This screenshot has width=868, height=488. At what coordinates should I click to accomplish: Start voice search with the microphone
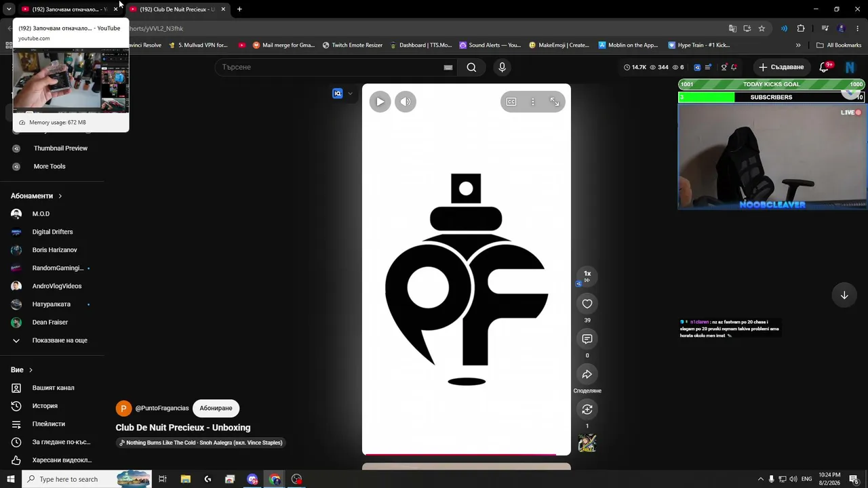(502, 67)
